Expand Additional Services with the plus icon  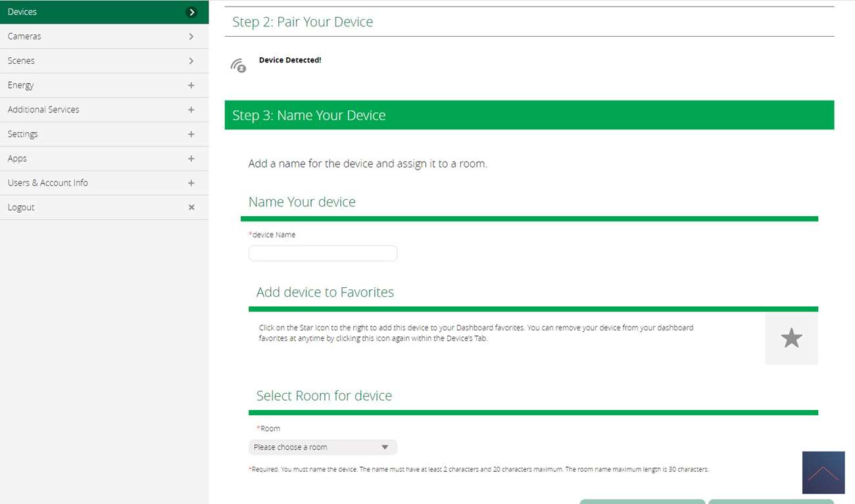[x=191, y=110]
